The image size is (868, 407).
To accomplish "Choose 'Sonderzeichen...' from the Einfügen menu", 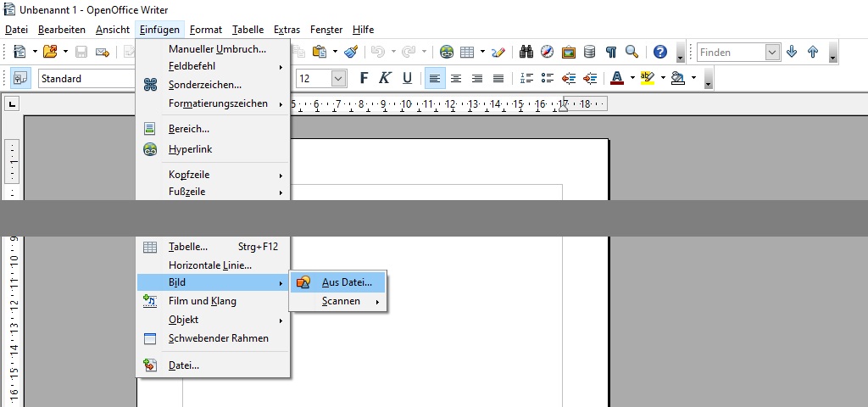I will [x=204, y=85].
